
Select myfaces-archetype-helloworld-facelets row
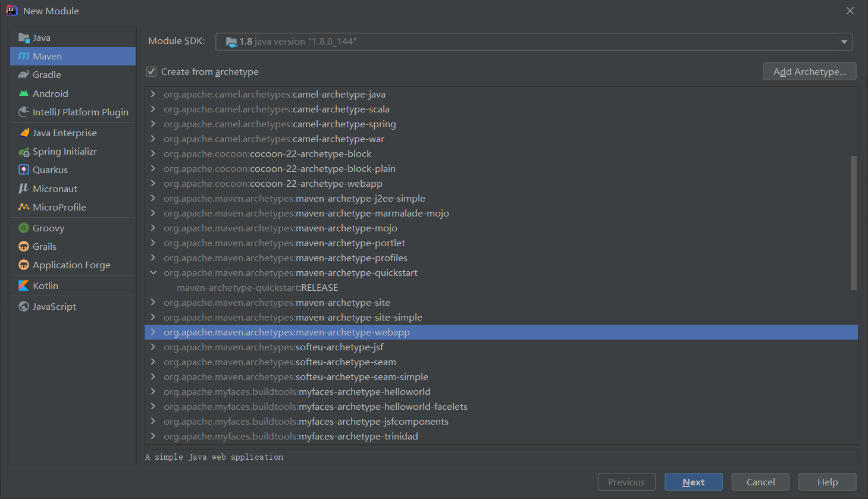tap(501, 406)
